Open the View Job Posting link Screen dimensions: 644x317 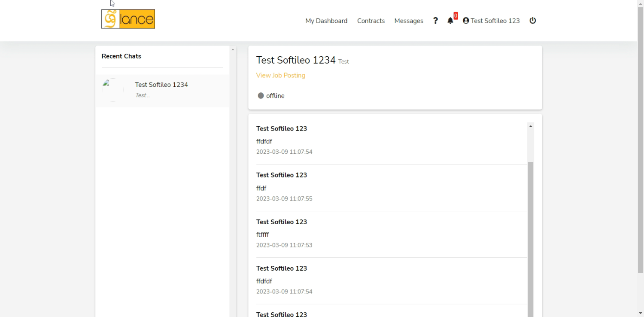281,75
